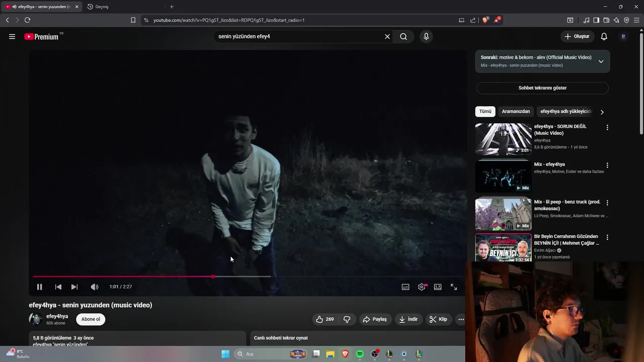Screen dimensions: 644x362
Task: Open Brave Wallet icon
Action: click(606, 20)
